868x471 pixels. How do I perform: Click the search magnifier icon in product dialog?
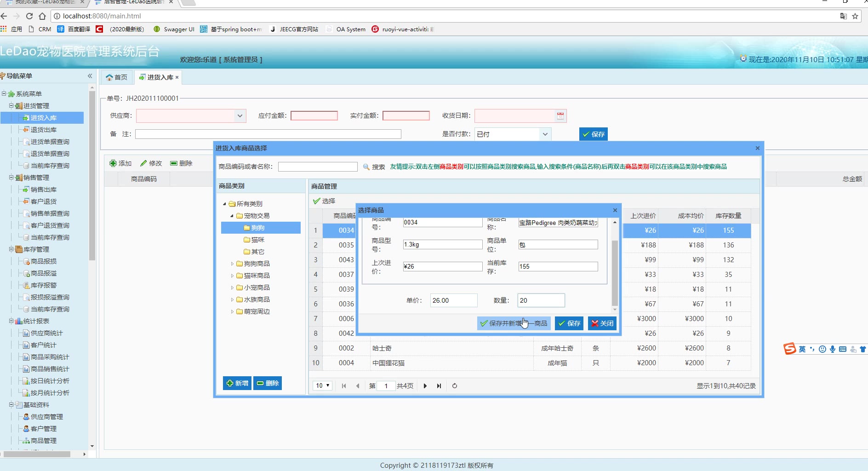(366, 167)
